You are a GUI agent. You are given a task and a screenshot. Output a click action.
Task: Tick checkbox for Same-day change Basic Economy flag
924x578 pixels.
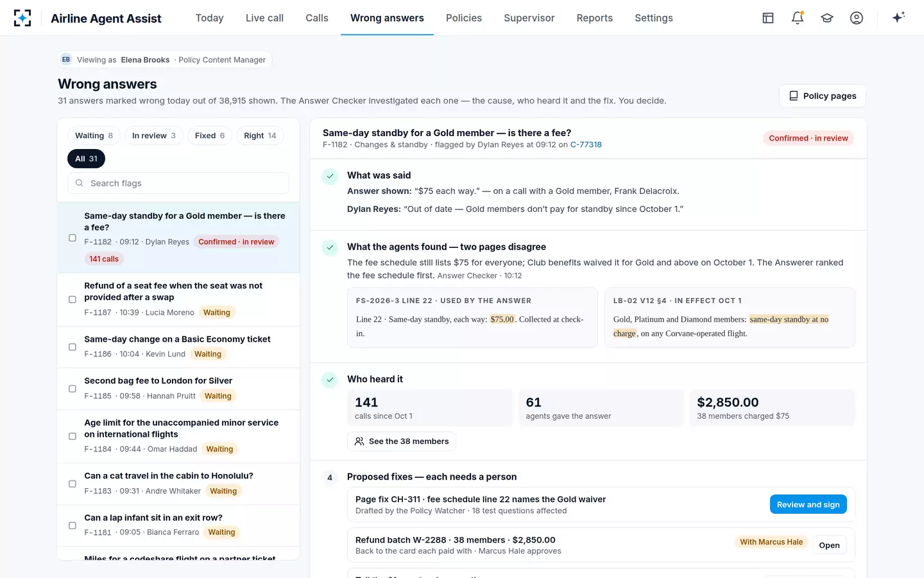(x=73, y=347)
